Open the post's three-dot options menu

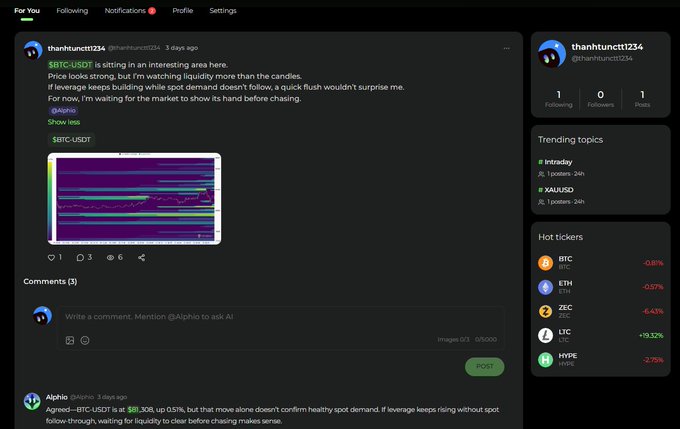point(507,48)
